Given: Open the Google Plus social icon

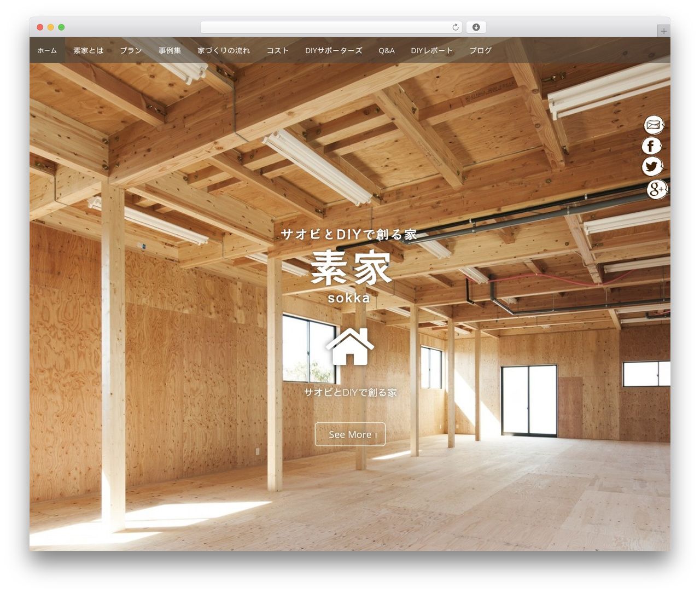Looking at the screenshot, I should (x=657, y=189).
